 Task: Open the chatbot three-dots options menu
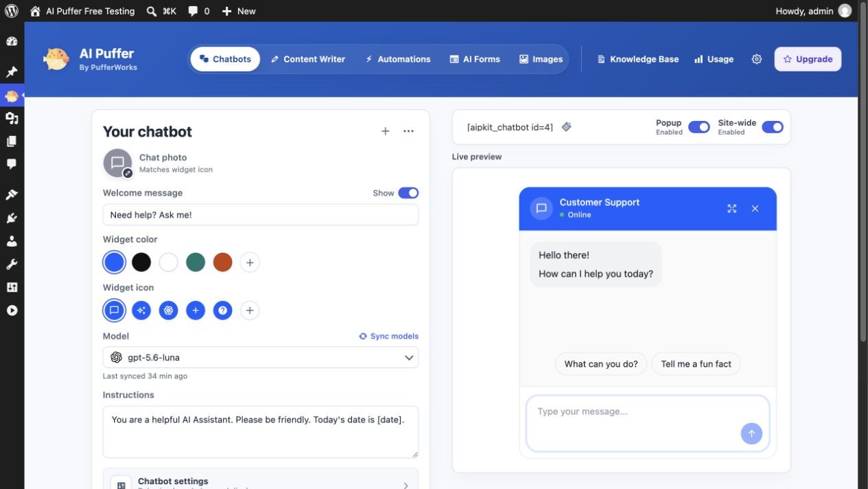point(409,131)
